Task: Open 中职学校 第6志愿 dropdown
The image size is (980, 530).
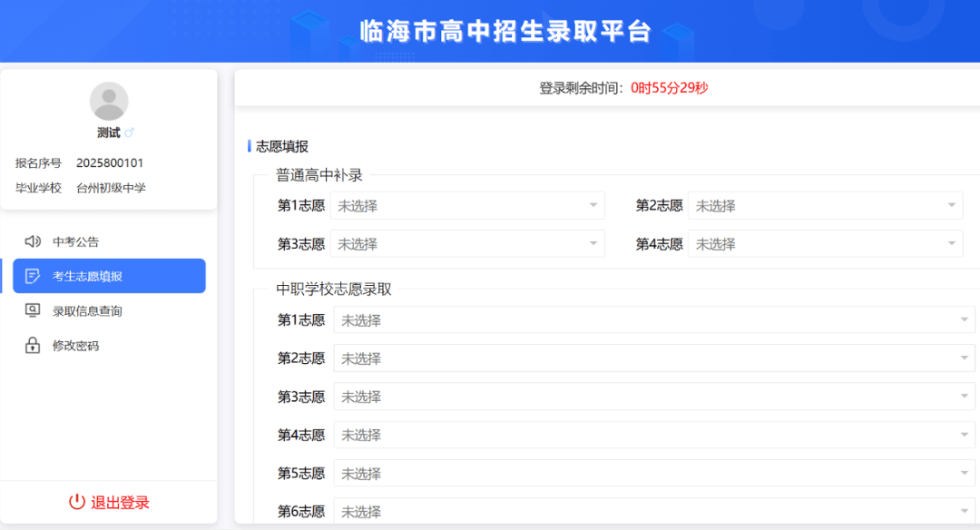Action: click(x=654, y=511)
